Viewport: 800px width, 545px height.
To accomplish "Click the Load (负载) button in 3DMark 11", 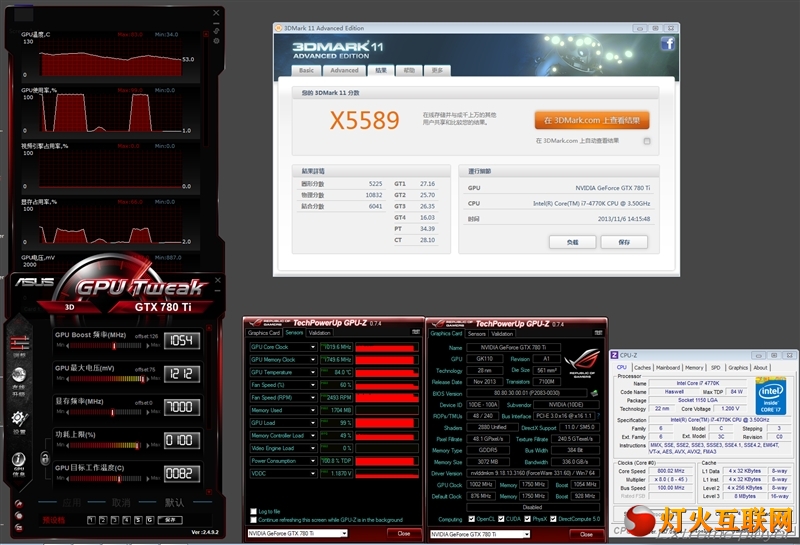I will pyautogui.click(x=572, y=242).
